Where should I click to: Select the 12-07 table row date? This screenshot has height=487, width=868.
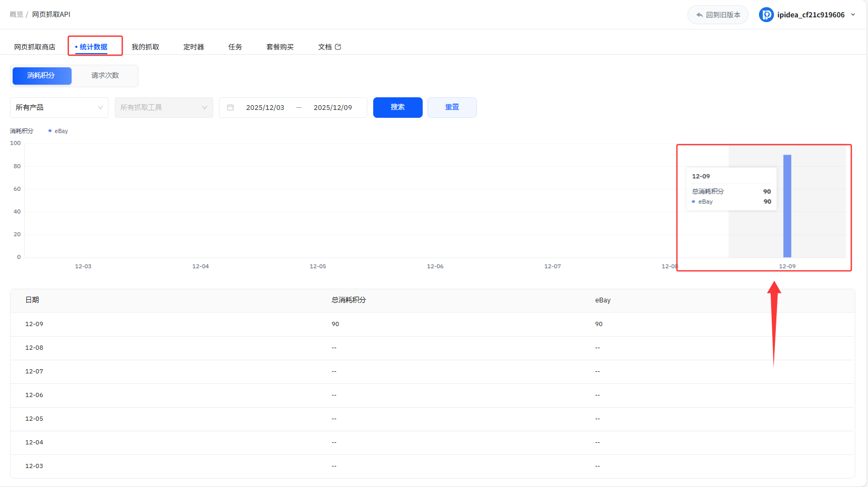(34, 371)
